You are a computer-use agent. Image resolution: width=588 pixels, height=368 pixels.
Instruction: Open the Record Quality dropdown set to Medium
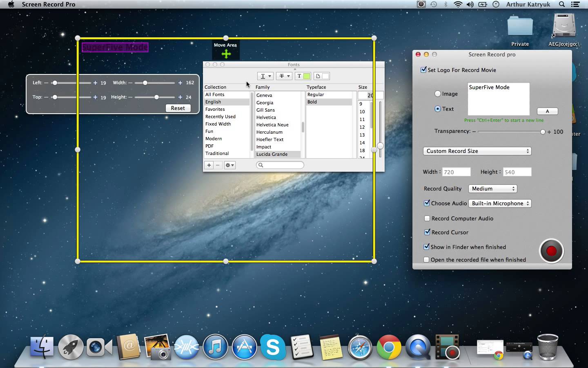tap(492, 188)
